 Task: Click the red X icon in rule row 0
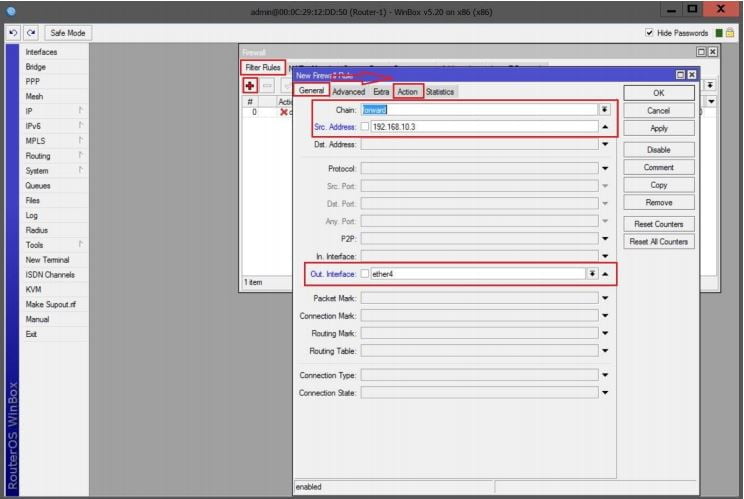(x=284, y=112)
